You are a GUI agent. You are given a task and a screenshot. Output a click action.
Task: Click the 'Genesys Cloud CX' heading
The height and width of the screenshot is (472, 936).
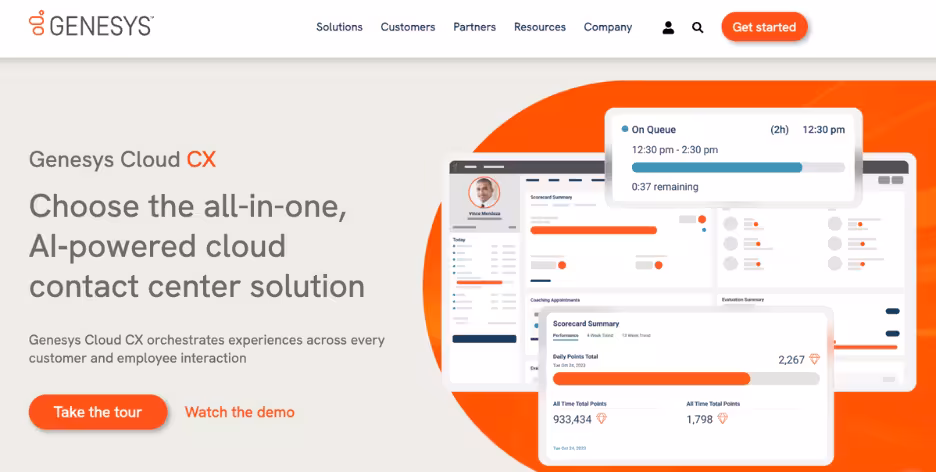pos(122,159)
